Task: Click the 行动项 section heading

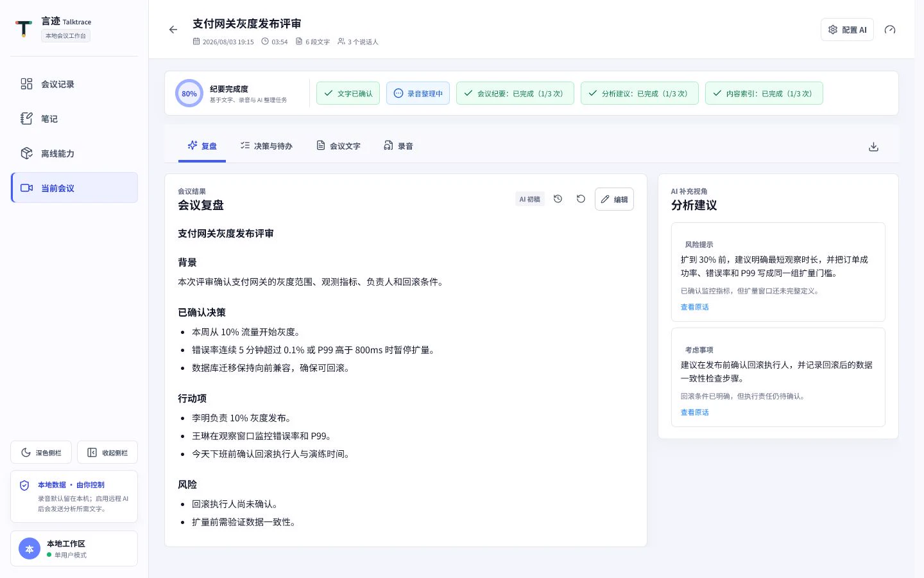Action: (192, 399)
